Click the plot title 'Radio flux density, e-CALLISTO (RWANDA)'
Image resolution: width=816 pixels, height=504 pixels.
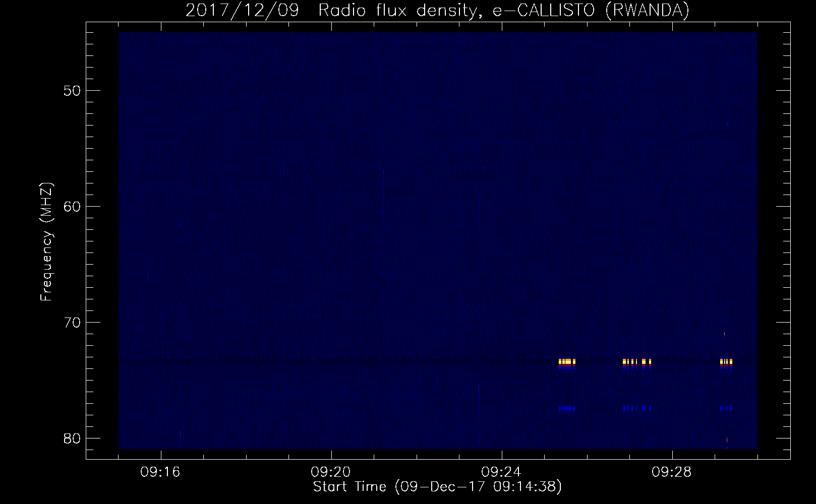(504, 10)
